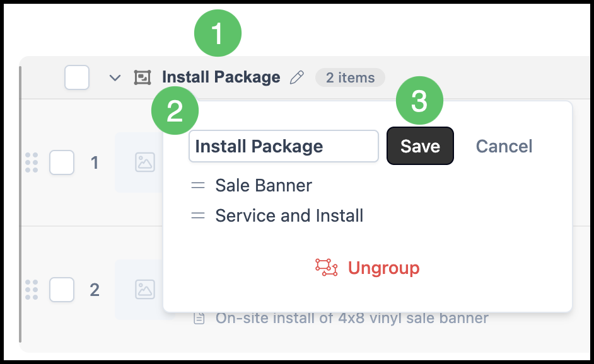594x364 pixels.
Task: Check the checkbox for row 2
Action: (x=62, y=290)
